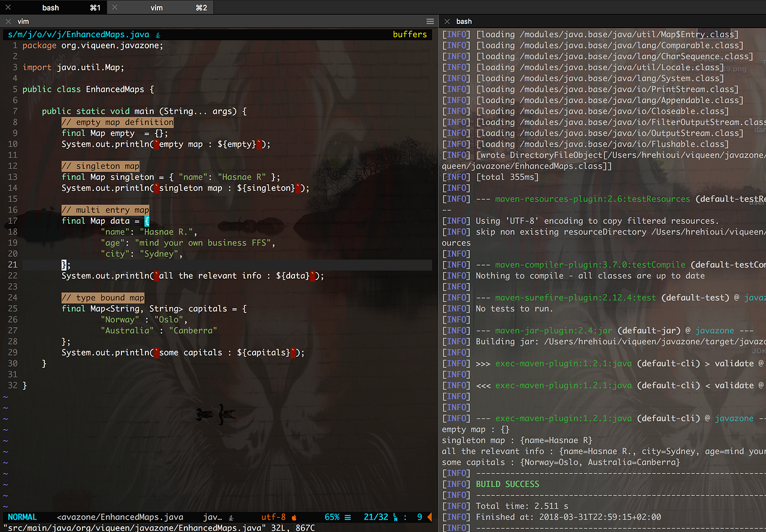Viewport: 766px width, 532px height.
Task: Click ${singleton} template variable
Action: tap(266, 188)
